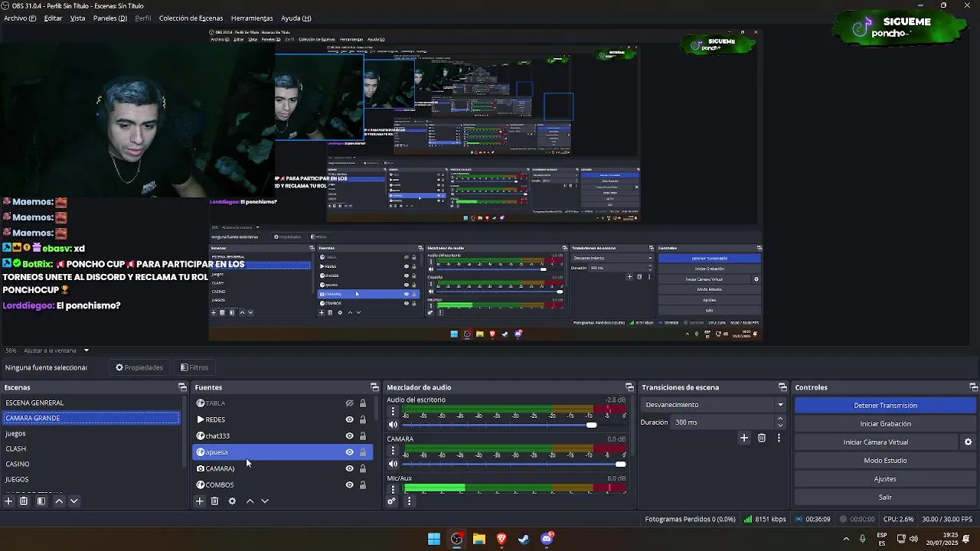Enter Modo Estudio

click(885, 461)
